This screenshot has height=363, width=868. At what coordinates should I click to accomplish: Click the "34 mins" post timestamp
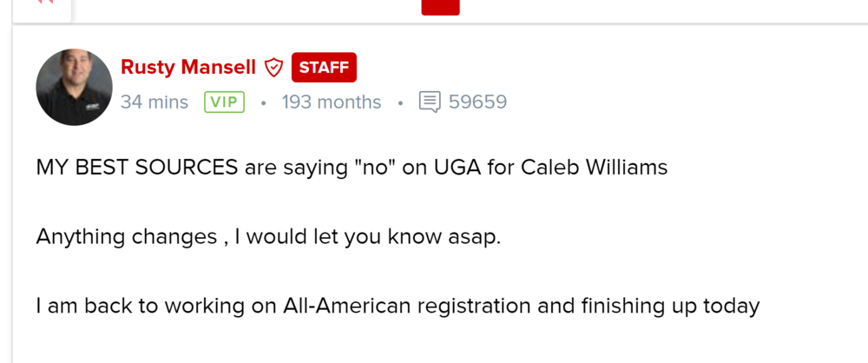pos(155,102)
